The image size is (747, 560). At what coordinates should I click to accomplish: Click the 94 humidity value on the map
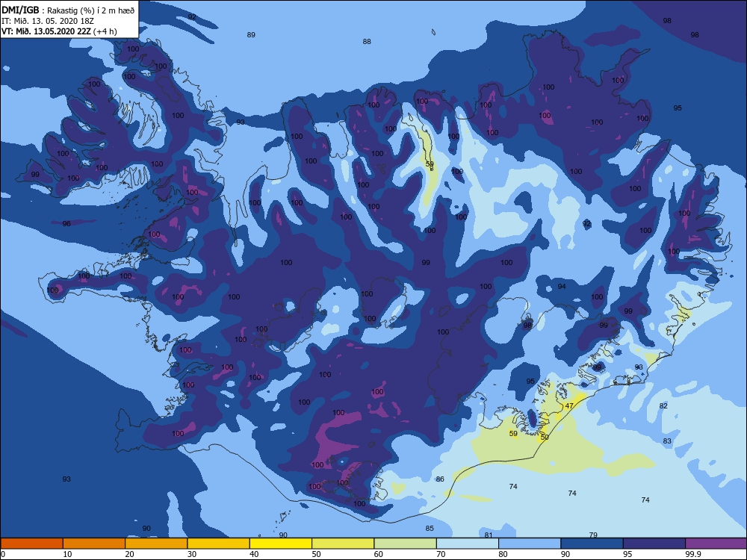click(562, 286)
